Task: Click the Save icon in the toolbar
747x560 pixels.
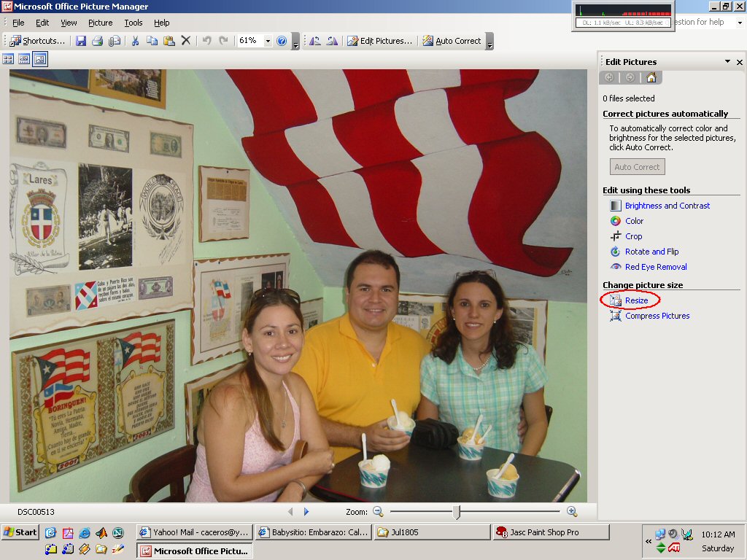Action: [x=81, y=41]
